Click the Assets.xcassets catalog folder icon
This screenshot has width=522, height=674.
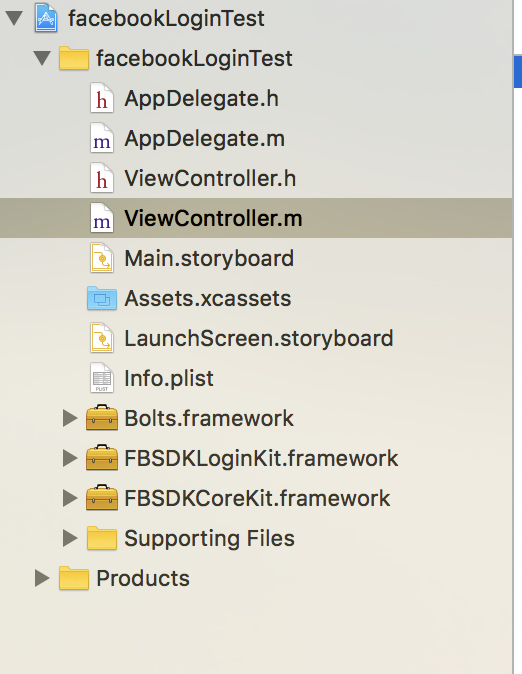pos(102,298)
